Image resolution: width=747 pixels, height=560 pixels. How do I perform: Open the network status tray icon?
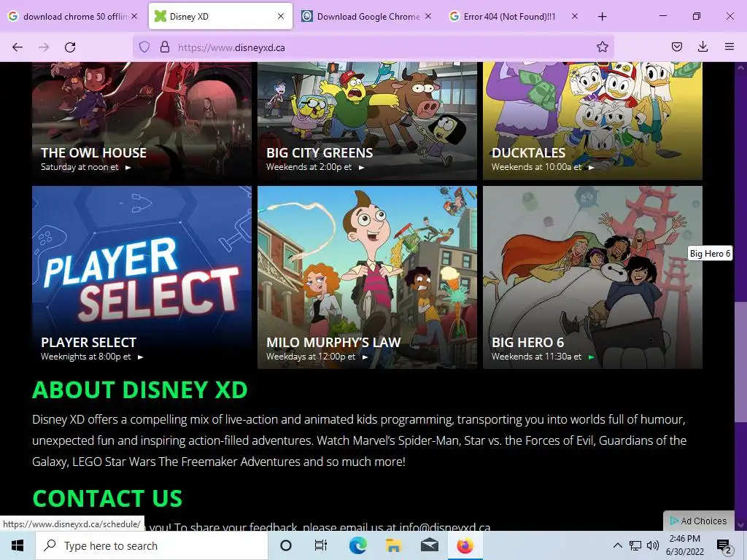[x=635, y=545]
